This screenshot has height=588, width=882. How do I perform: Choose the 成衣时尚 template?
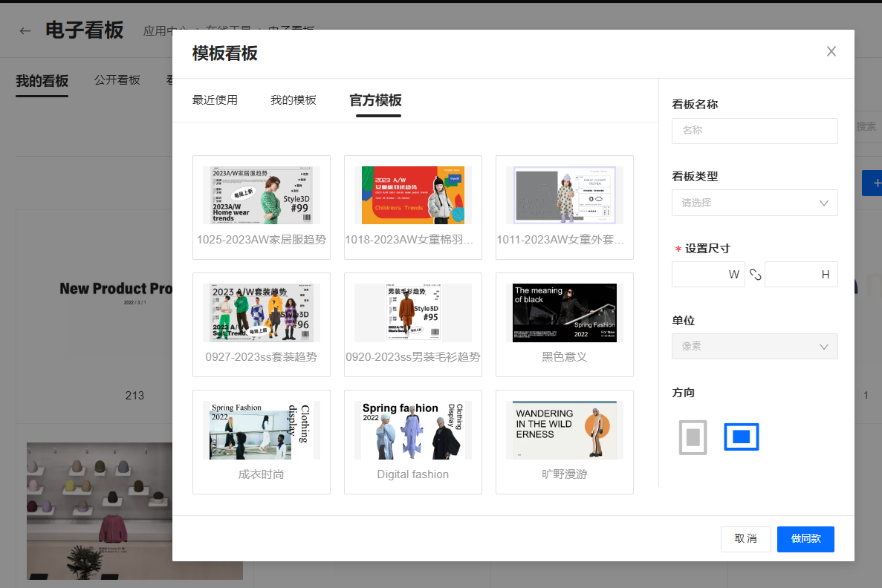(262, 442)
